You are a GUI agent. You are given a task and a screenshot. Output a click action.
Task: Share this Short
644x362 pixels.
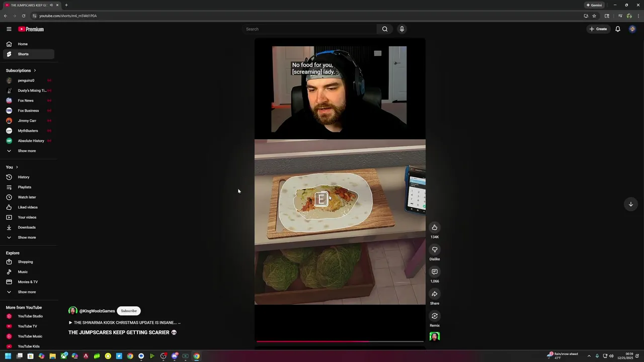(x=435, y=294)
